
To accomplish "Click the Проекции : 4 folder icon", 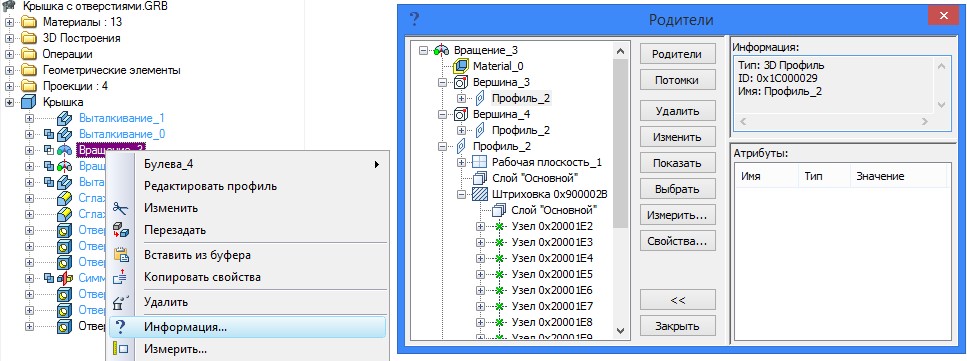I will [x=28, y=86].
